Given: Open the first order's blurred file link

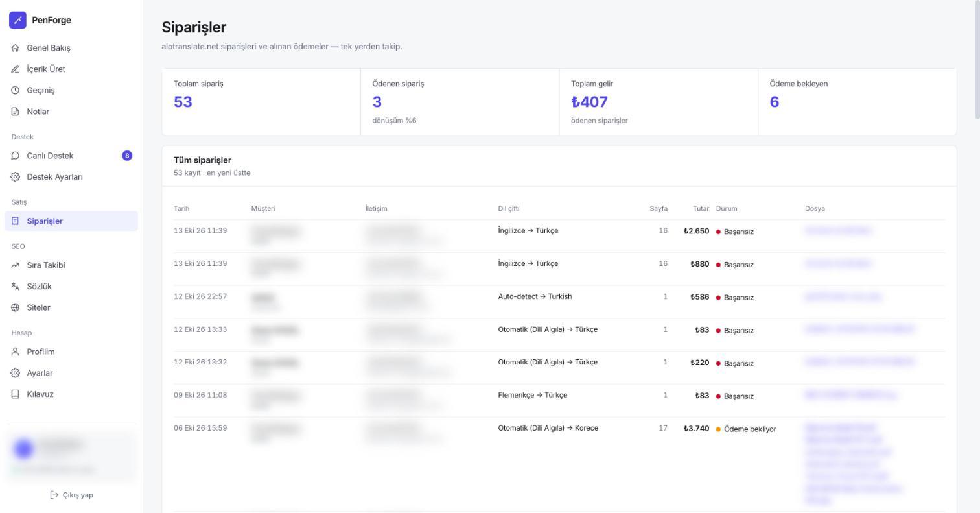Looking at the screenshot, I should (838, 230).
